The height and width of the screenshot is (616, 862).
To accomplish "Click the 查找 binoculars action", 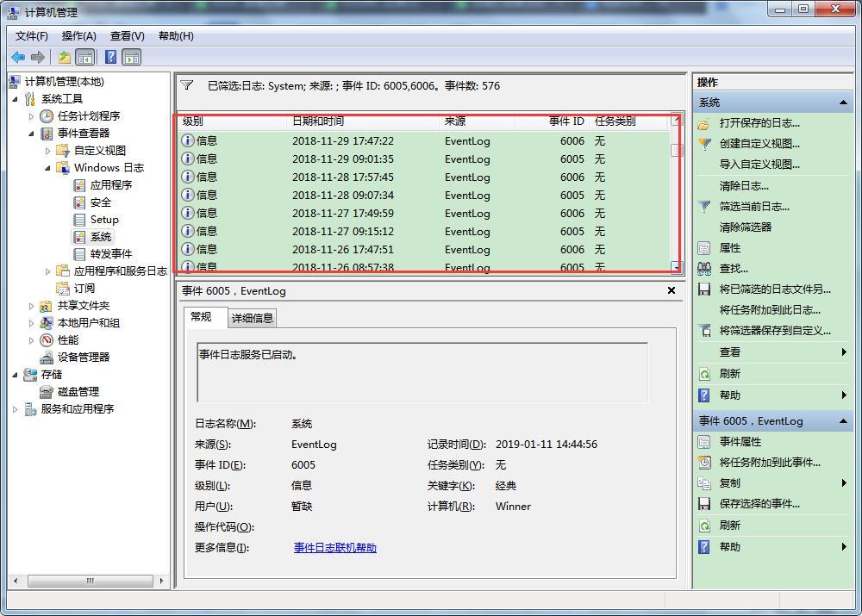I will (x=733, y=269).
